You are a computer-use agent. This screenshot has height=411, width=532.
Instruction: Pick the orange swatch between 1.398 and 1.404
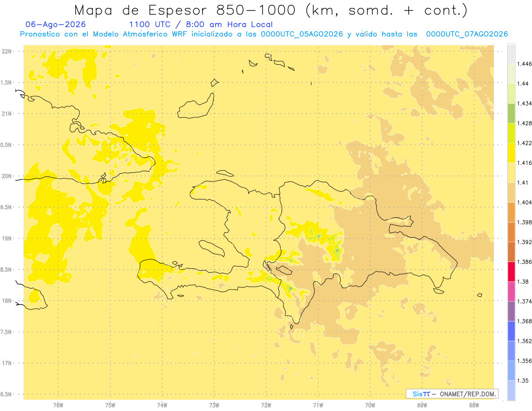[x=511, y=212]
